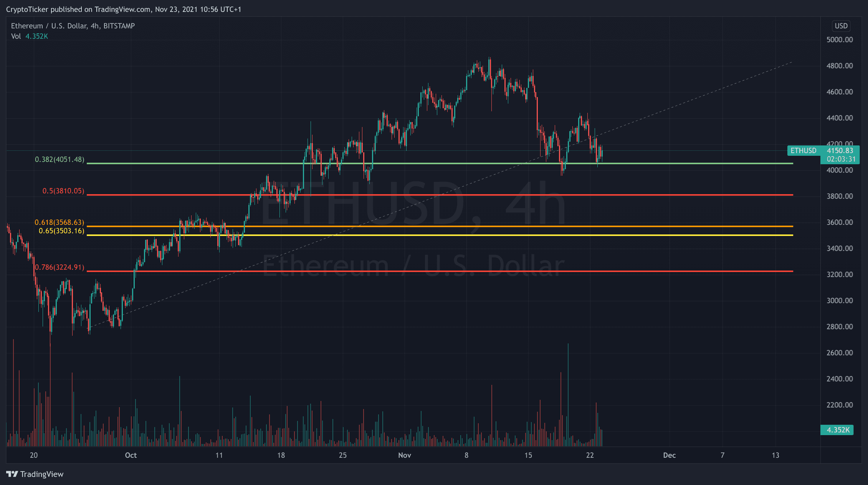868x485 pixels.
Task: Click the 0.65(3503.16) yellow level label
Action: [x=61, y=231]
